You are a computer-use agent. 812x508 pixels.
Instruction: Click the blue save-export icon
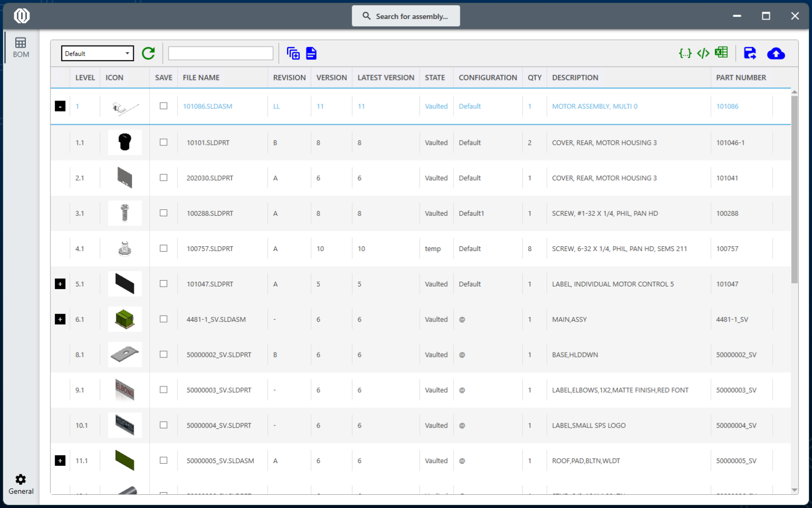(750, 53)
